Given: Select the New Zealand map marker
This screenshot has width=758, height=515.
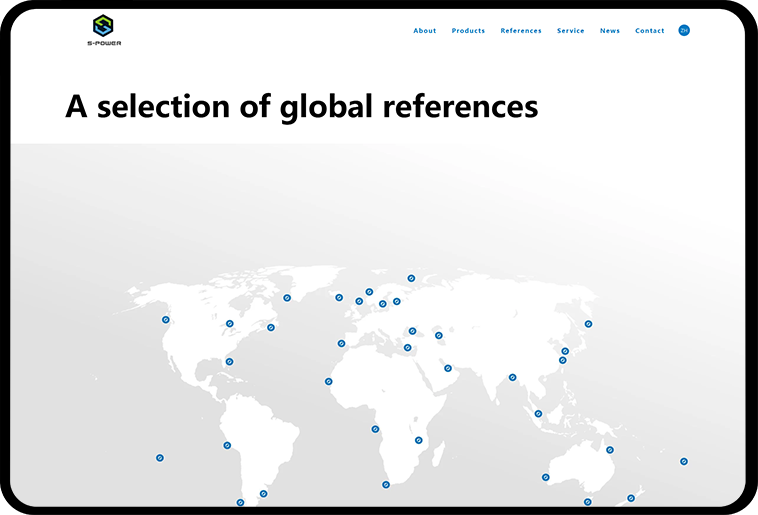Looking at the screenshot, I should click(x=631, y=498).
